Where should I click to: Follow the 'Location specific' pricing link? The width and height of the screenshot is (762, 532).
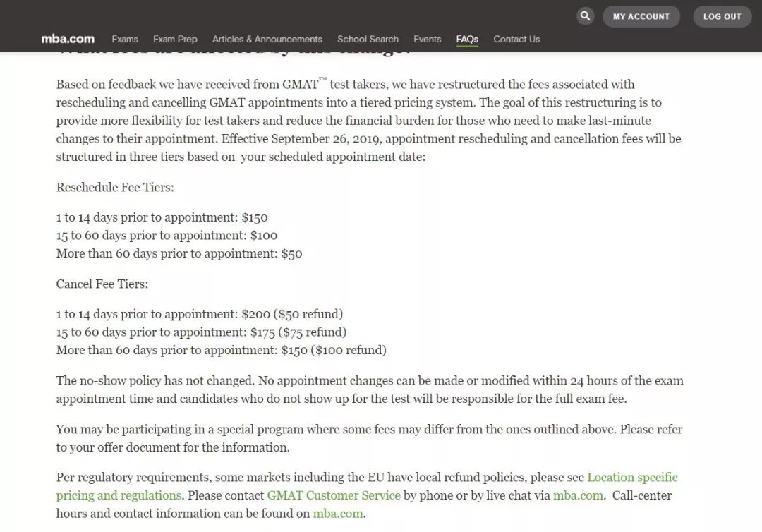632,477
